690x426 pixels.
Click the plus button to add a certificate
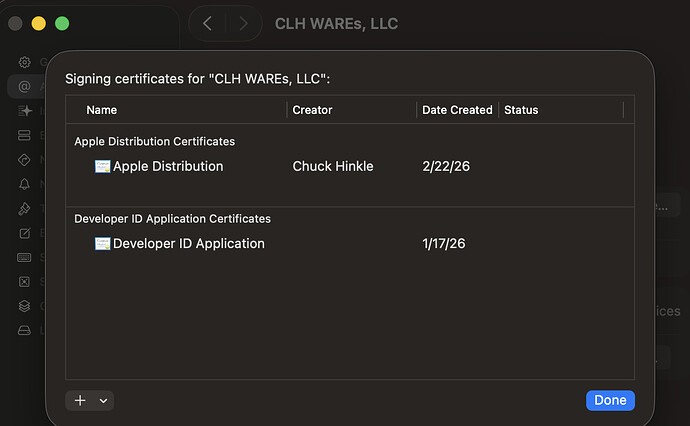pyautogui.click(x=80, y=400)
